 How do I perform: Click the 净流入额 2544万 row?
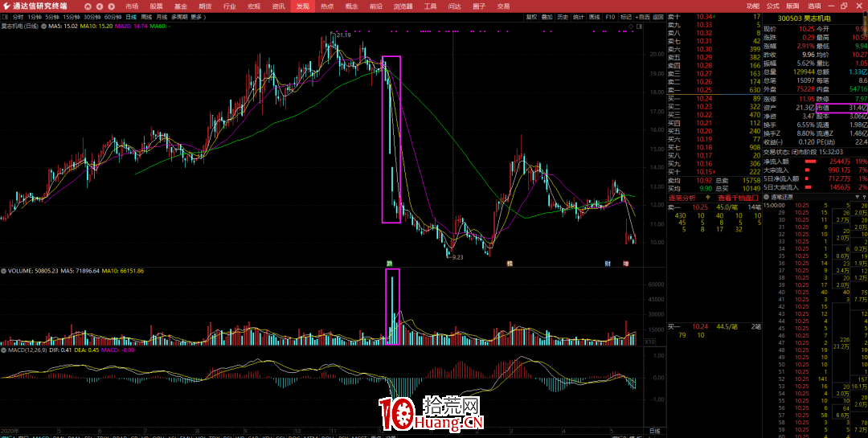click(x=815, y=161)
